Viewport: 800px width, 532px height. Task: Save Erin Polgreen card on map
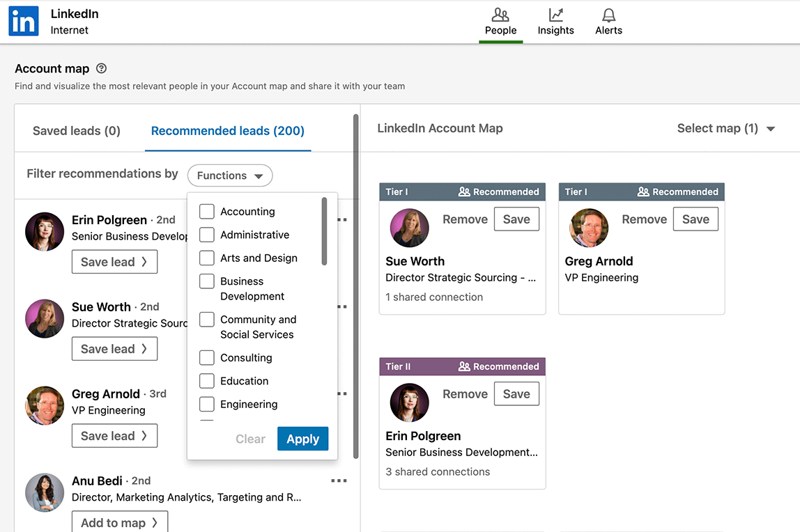pyautogui.click(x=516, y=394)
